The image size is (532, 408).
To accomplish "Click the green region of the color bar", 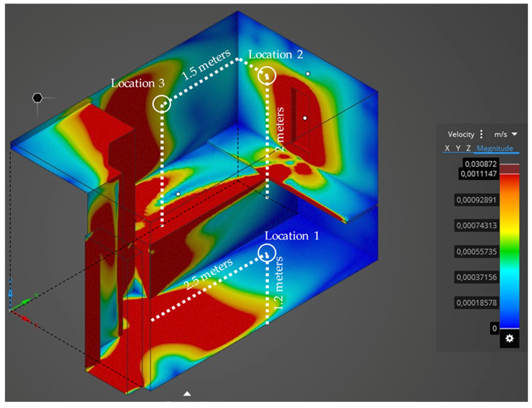I will pos(509,251).
